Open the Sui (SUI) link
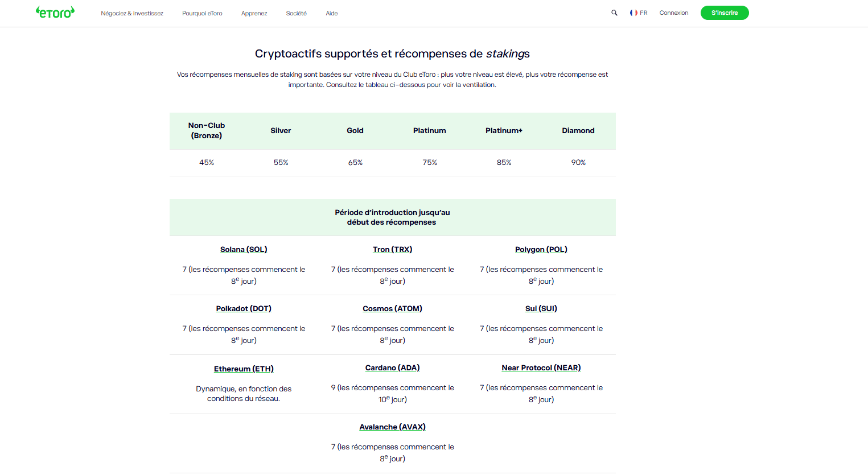 [x=541, y=308]
